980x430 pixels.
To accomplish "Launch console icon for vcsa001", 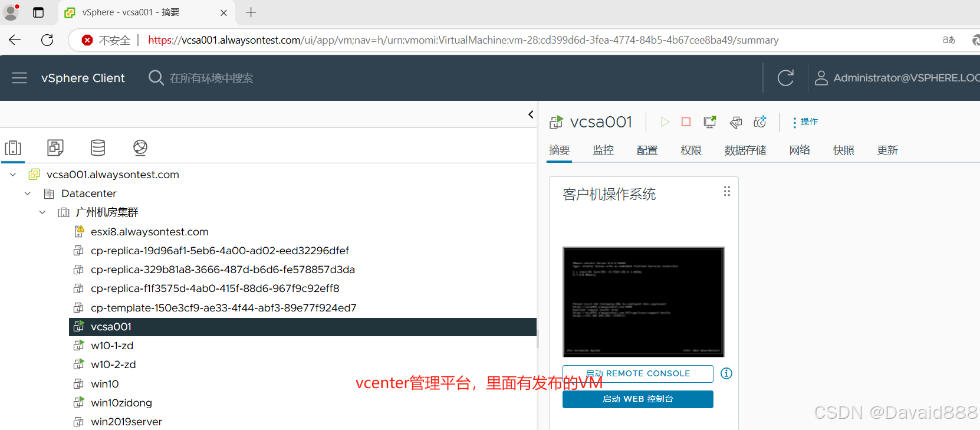I will click(x=710, y=122).
